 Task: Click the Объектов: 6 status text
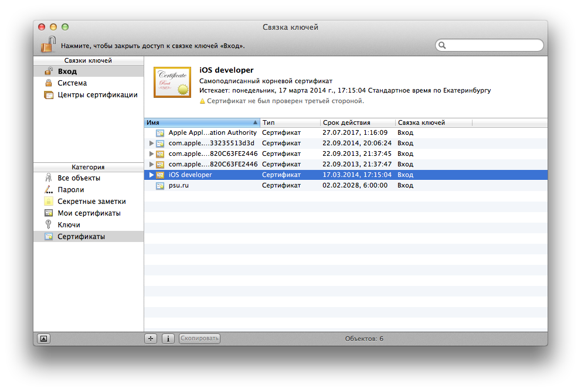pos(364,339)
